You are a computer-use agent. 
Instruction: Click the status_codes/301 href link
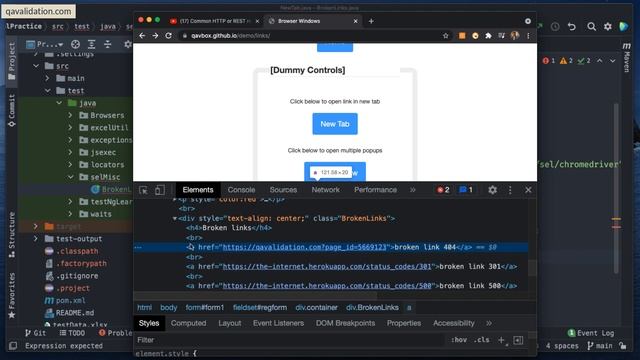(327, 267)
